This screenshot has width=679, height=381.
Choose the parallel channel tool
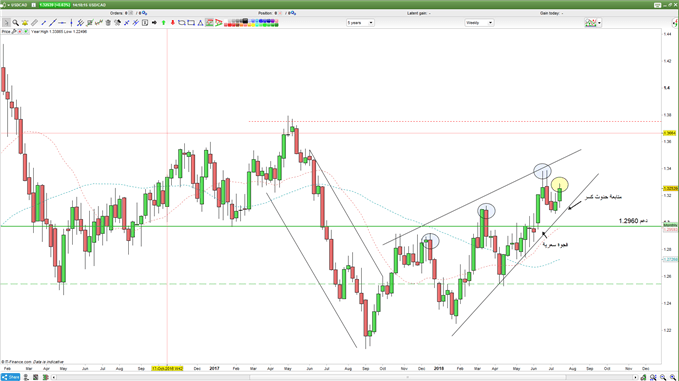(x=80, y=23)
